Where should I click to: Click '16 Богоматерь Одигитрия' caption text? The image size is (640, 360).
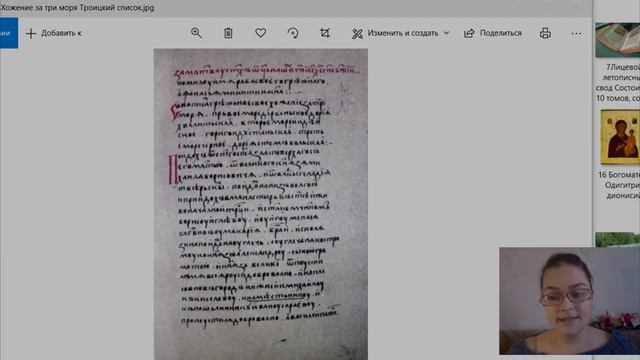click(619, 185)
